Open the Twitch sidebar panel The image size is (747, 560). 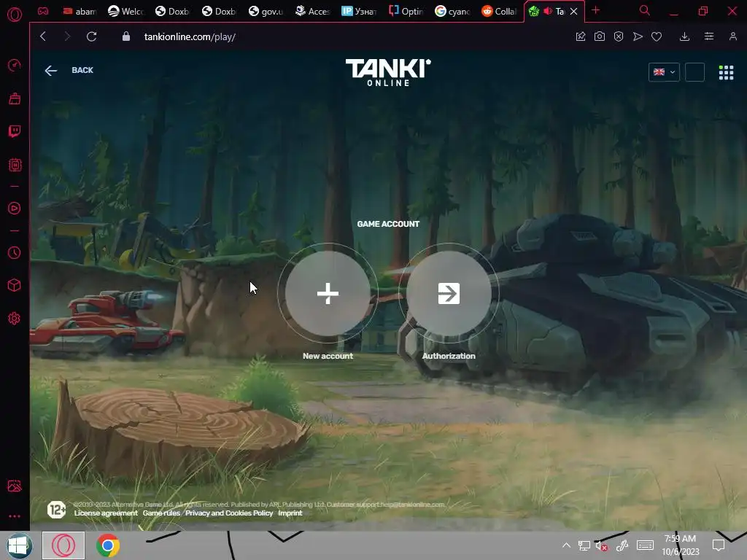[x=15, y=131]
